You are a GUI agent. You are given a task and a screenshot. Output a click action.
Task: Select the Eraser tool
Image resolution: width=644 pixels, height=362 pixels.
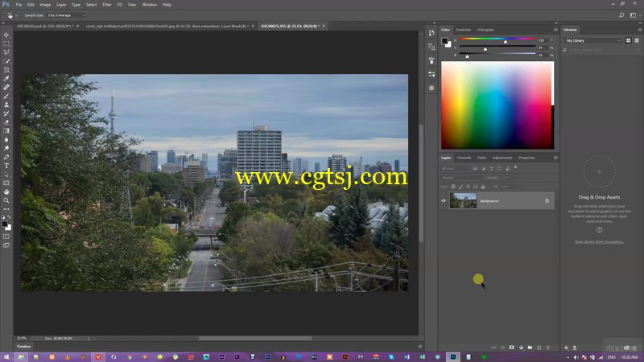[x=6, y=122]
